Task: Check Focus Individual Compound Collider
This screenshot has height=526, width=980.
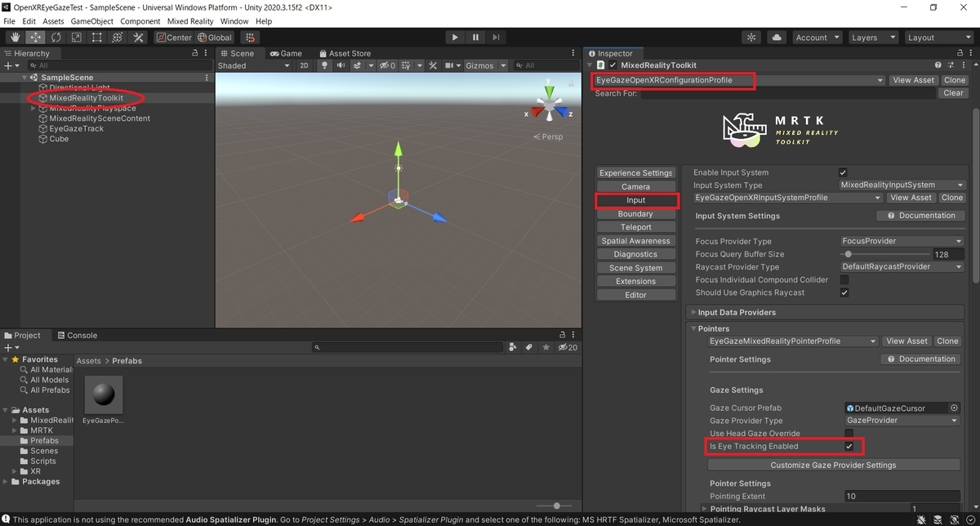Action: [844, 280]
